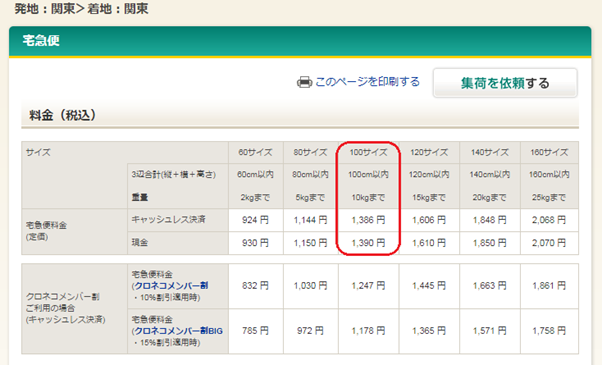602x365 pixels.
Task: Select 1,386 円 price cell
Action: coord(368,220)
